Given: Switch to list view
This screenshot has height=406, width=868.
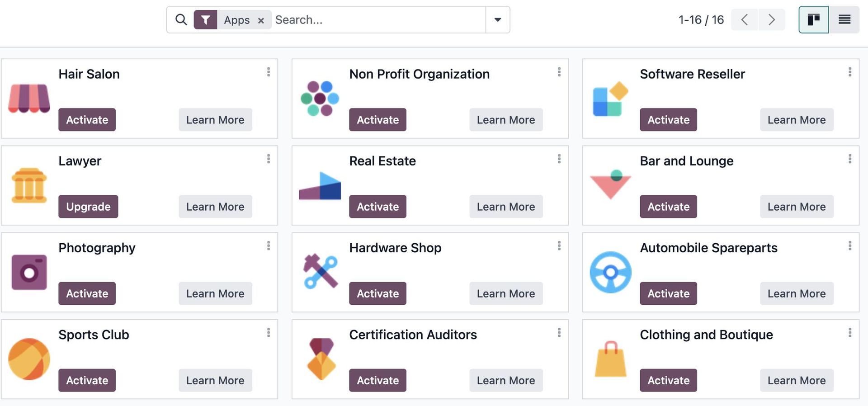Looking at the screenshot, I should click(x=844, y=19).
